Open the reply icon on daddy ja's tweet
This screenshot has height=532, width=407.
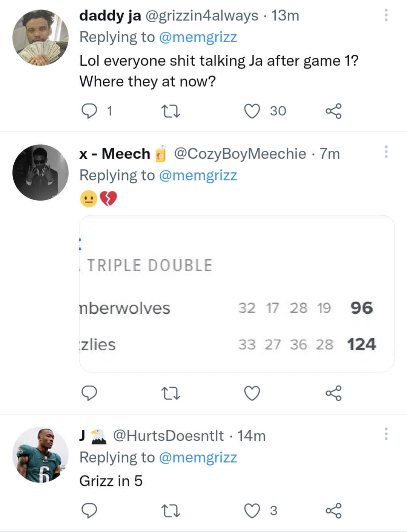click(x=89, y=110)
